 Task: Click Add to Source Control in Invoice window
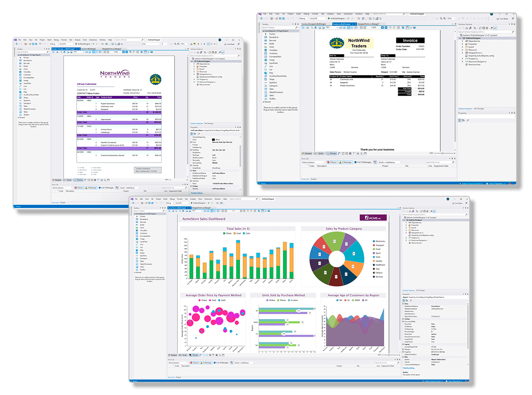[x=471, y=183]
